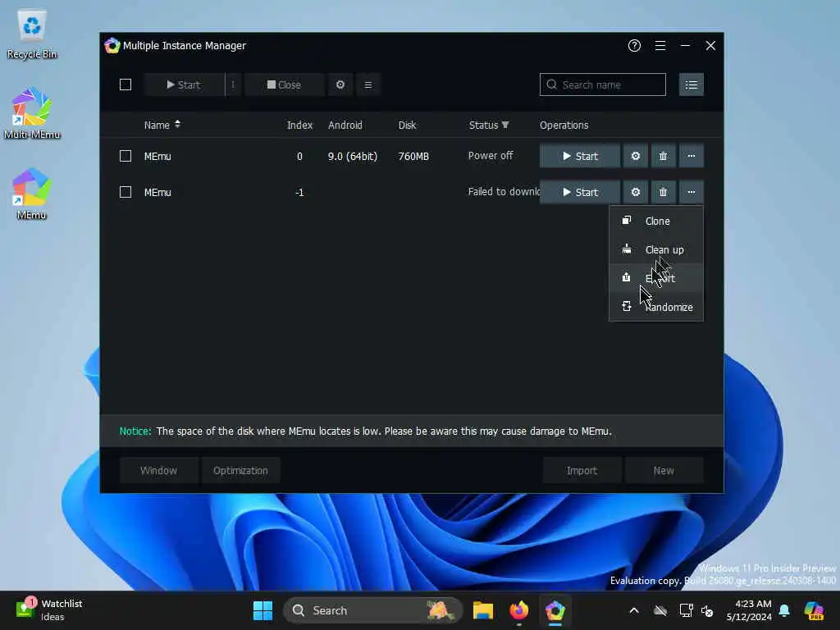The height and width of the screenshot is (630, 840).
Task: Close the more options menu for index -1
Action: (691, 192)
